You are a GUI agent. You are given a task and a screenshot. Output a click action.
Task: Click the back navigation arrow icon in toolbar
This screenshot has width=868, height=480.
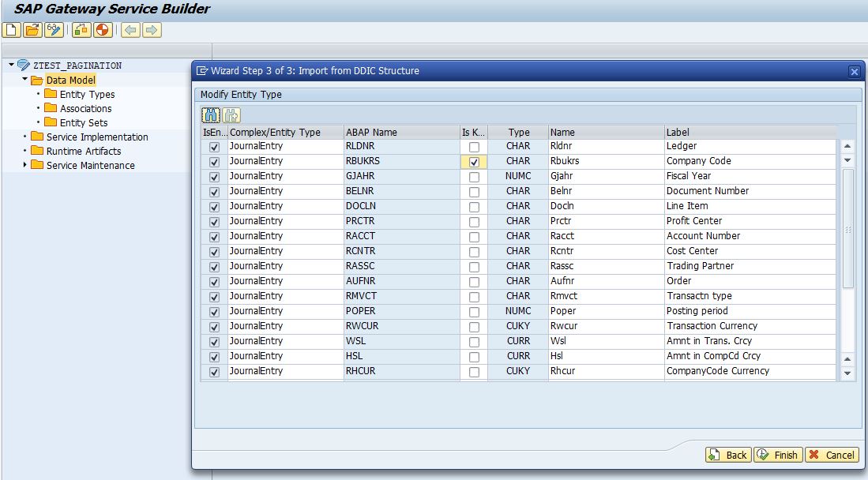(x=130, y=30)
